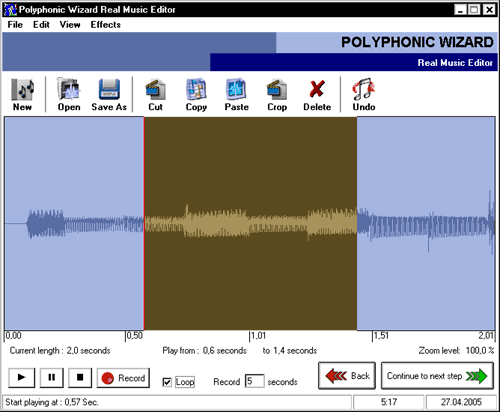Screen dimensions: 500x412
Task: Cut the selected audio region
Action: [155, 95]
